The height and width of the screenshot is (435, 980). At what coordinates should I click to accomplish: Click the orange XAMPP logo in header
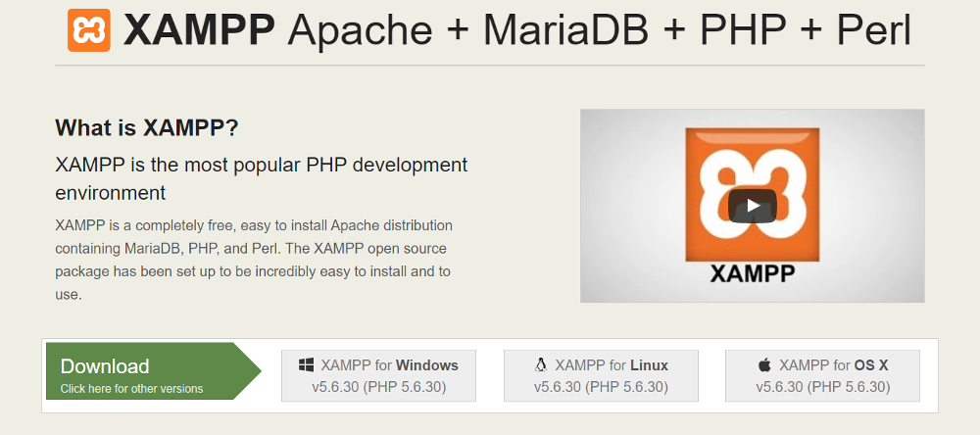pos(89,29)
